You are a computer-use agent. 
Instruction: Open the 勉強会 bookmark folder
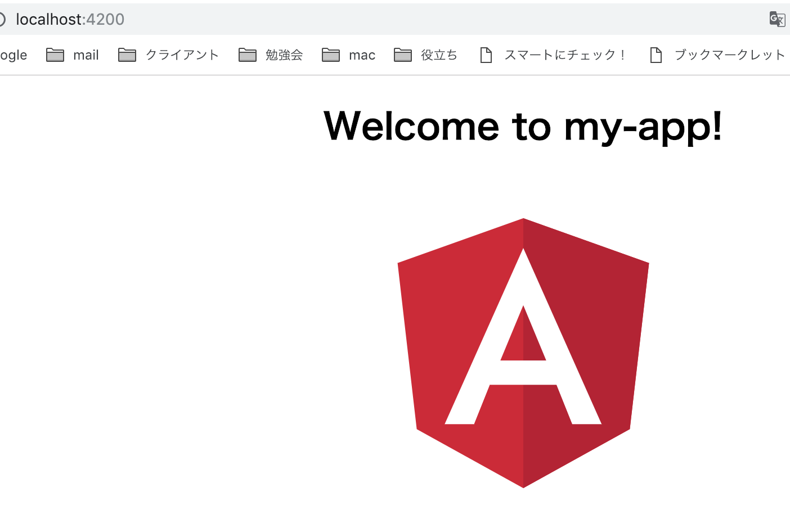pyautogui.click(x=271, y=55)
